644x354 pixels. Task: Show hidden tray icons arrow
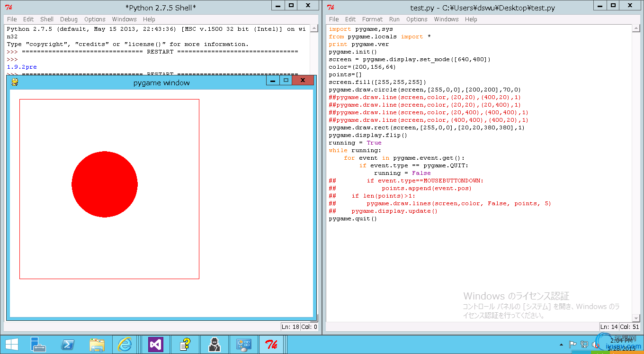(x=562, y=345)
